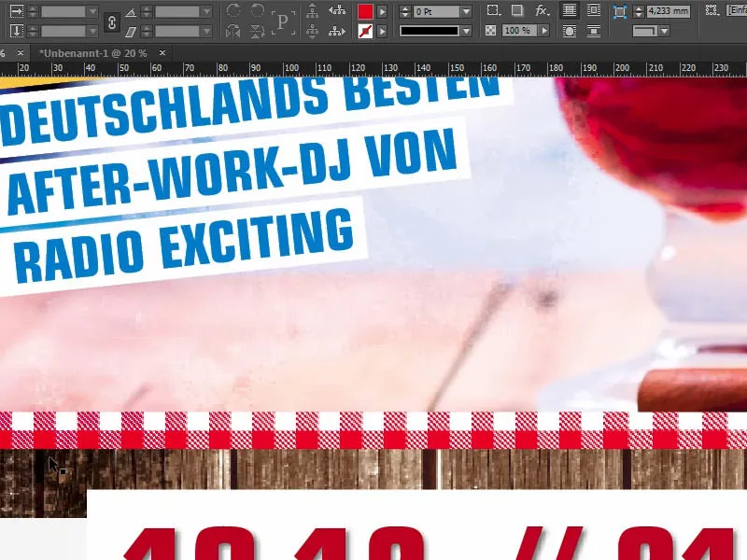The height and width of the screenshot is (560, 747).
Task: Click the RADIO EXCITING headline text
Action: coord(184,246)
